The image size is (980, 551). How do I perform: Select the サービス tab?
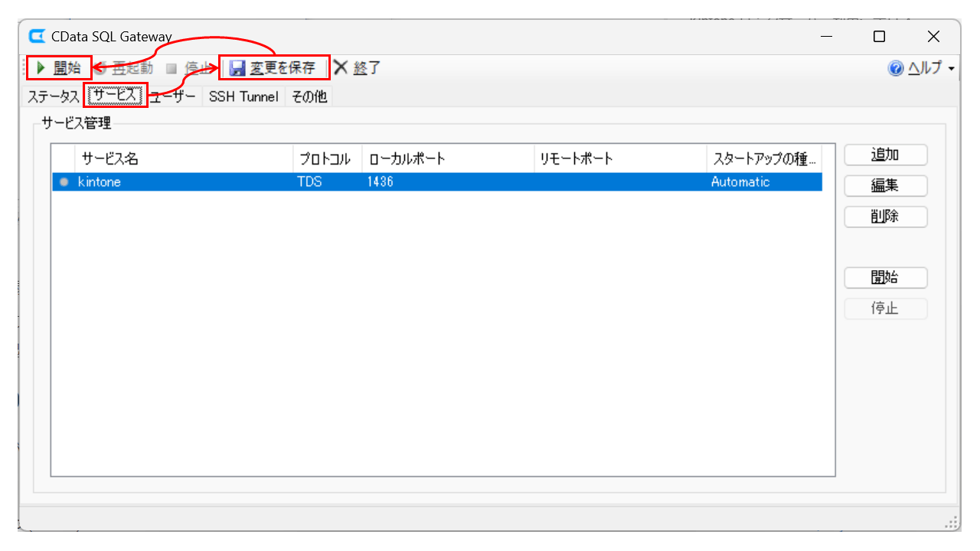point(115,96)
